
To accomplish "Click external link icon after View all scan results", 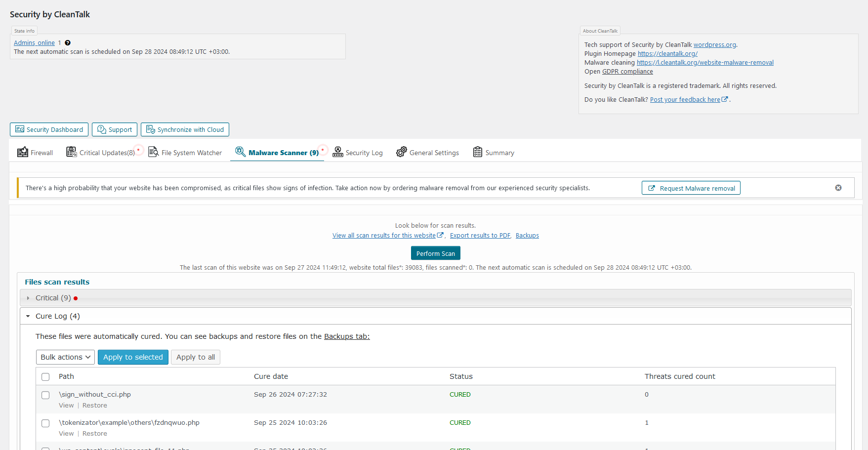I will pyautogui.click(x=440, y=235).
